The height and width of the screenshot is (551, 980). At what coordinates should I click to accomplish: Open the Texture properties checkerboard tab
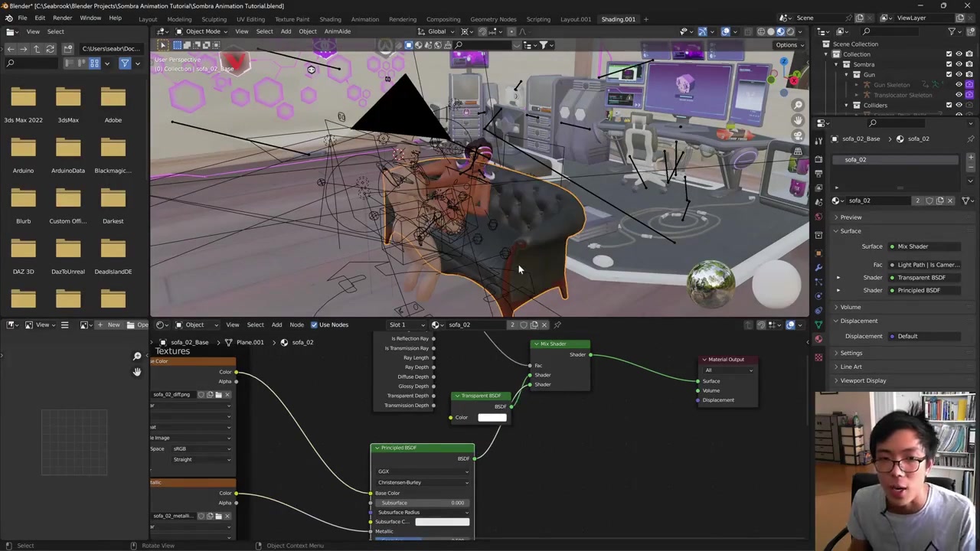[x=818, y=357]
